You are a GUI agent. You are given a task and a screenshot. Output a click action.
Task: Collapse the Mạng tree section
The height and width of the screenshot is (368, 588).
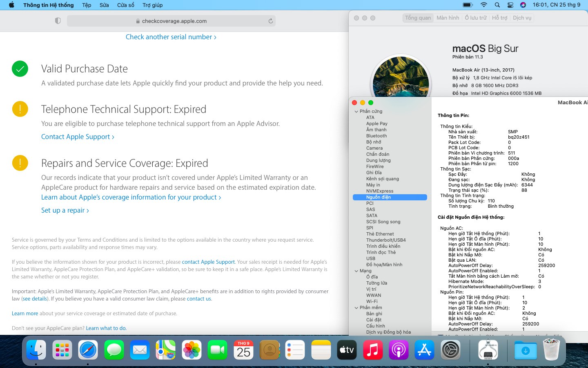[356, 271]
